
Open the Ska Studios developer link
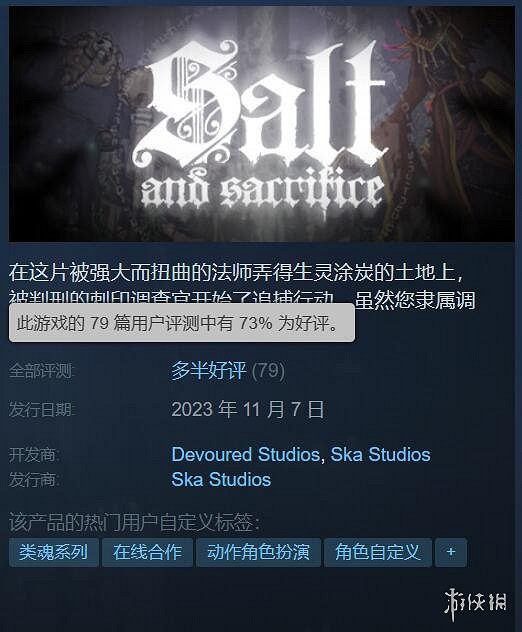(x=380, y=455)
